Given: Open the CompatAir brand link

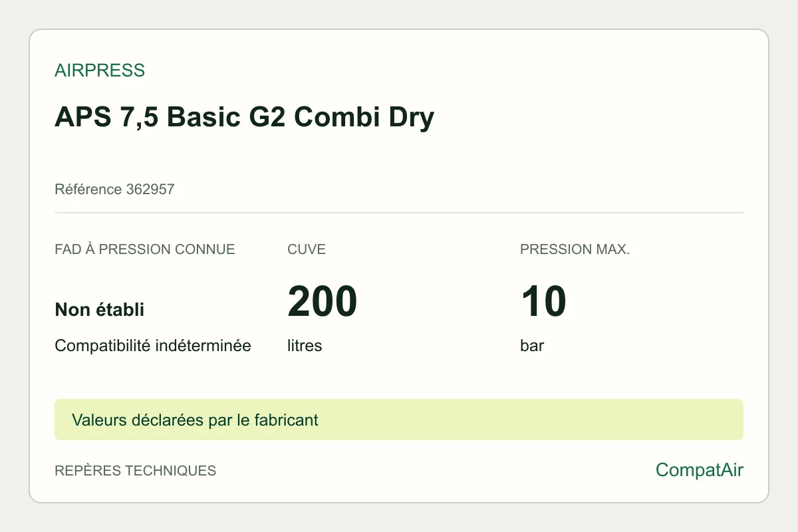Looking at the screenshot, I should click(x=700, y=470).
